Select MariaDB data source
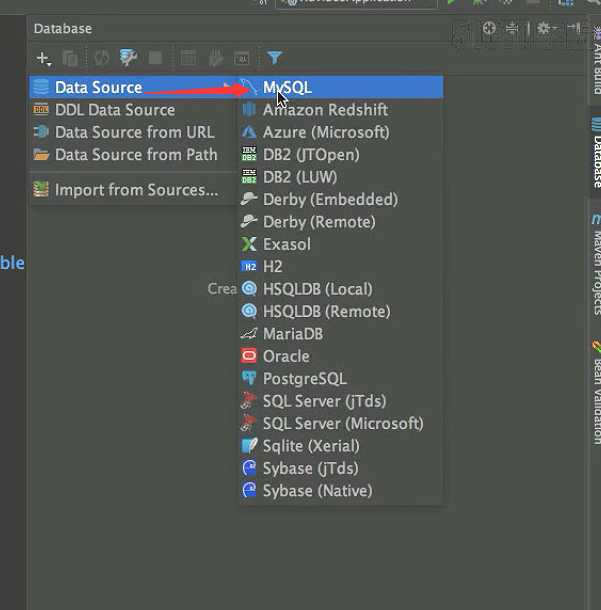This screenshot has width=601, height=610. pyautogui.click(x=341, y=334)
